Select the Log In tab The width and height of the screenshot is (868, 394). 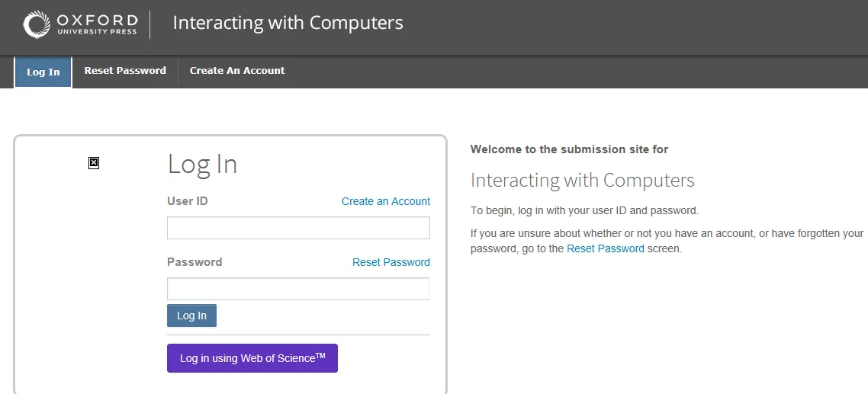pyautogui.click(x=43, y=72)
